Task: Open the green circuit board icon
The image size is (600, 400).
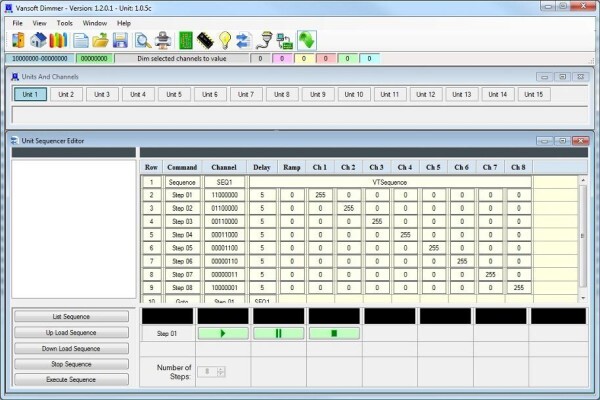Action: [x=186, y=40]
